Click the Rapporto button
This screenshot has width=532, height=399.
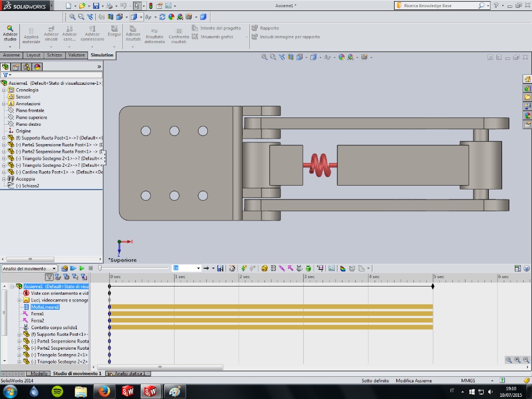[x=265, y=28]
